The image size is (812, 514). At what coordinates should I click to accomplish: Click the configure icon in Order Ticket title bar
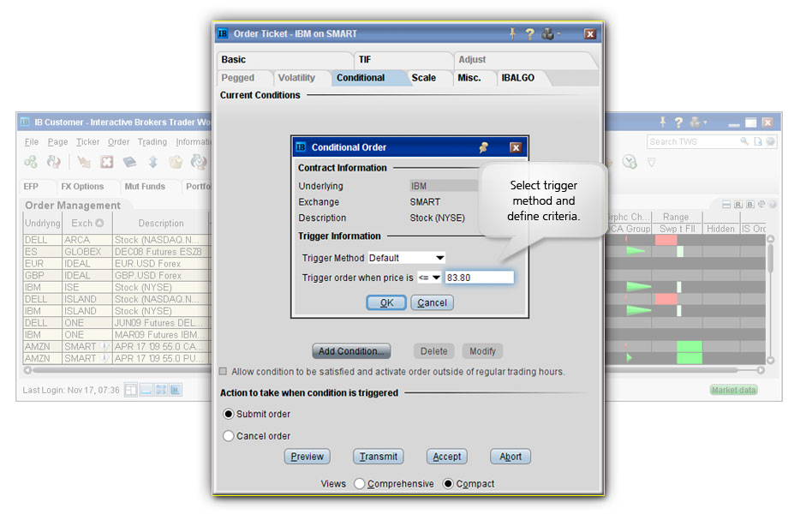[548, 34]
